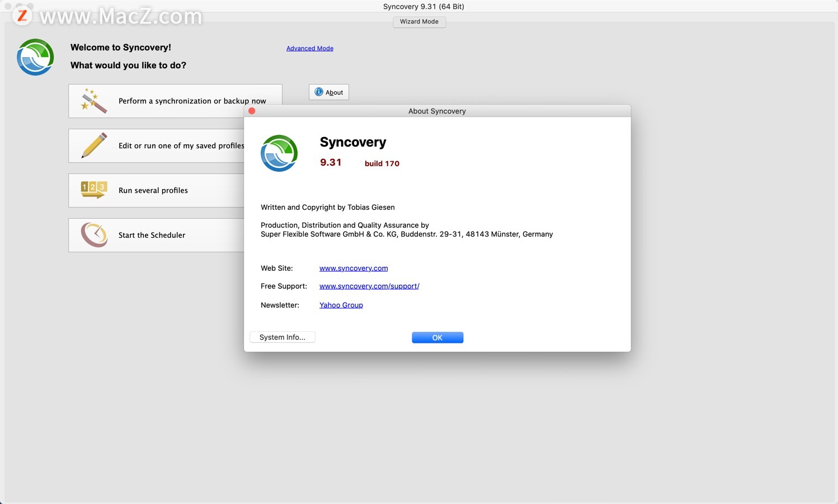Open the www.syncovery.com/support/ link
This screenshot has width=838, height=504.
(x=369, y=286)
